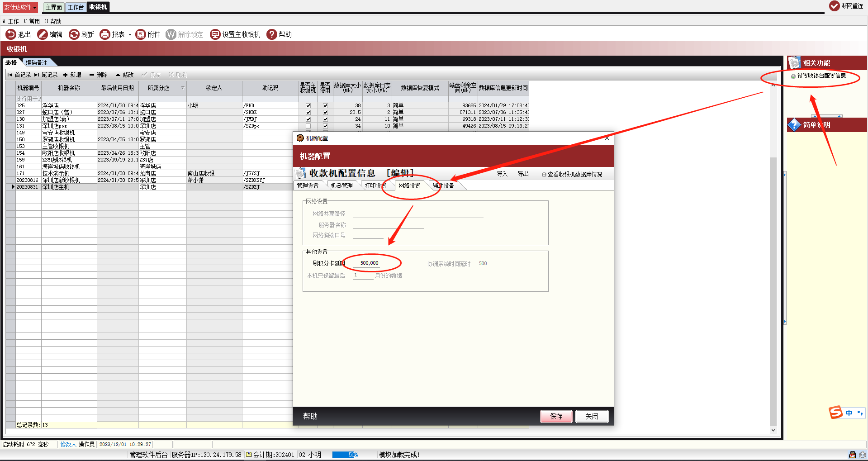Click the 断网重连 reconnect icon
Viewport: 868px width, 461px height.
tap(835, 6)
